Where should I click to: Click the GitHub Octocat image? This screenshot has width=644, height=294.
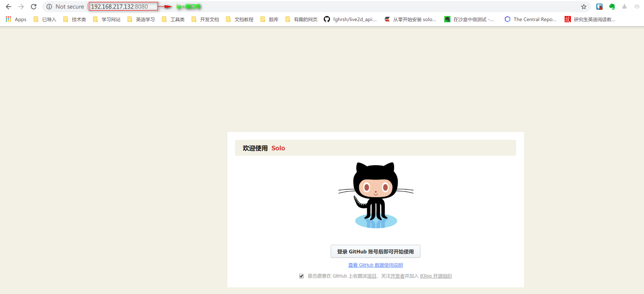tap(376, 195)
